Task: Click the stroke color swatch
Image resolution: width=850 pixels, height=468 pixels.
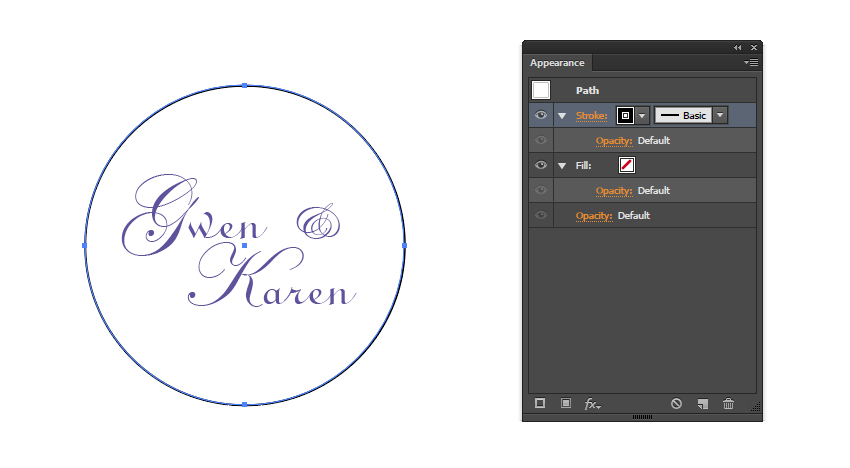Action: pos(626,116)
